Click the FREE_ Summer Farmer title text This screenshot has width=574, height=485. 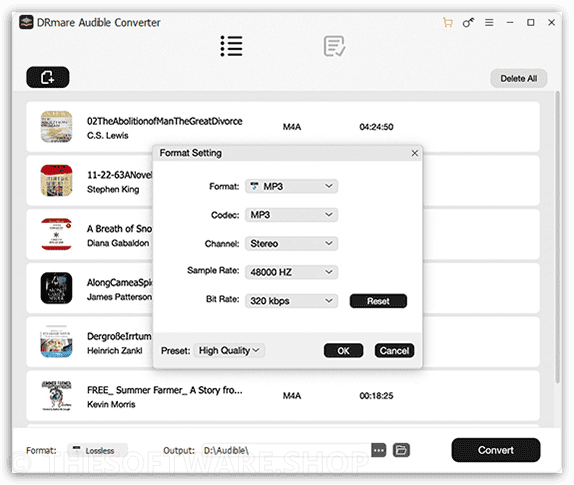[165, 390]
